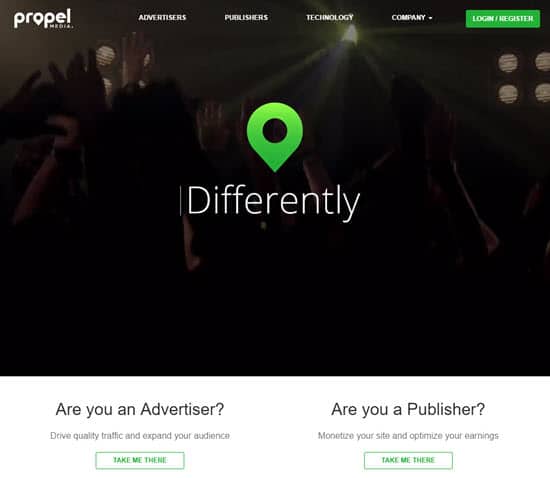Click the Drive quality traffic description text
This screenshot has height=478, width=550.
(x=140, y=436)
